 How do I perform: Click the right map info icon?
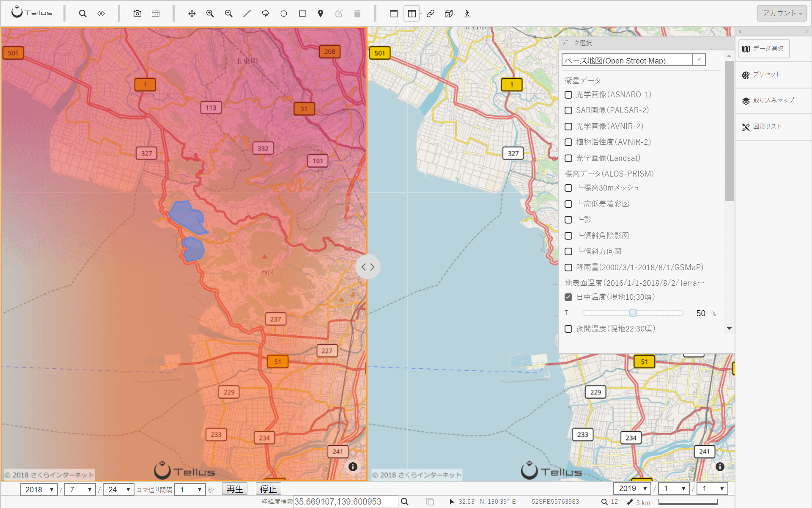(x=720, y=467)
